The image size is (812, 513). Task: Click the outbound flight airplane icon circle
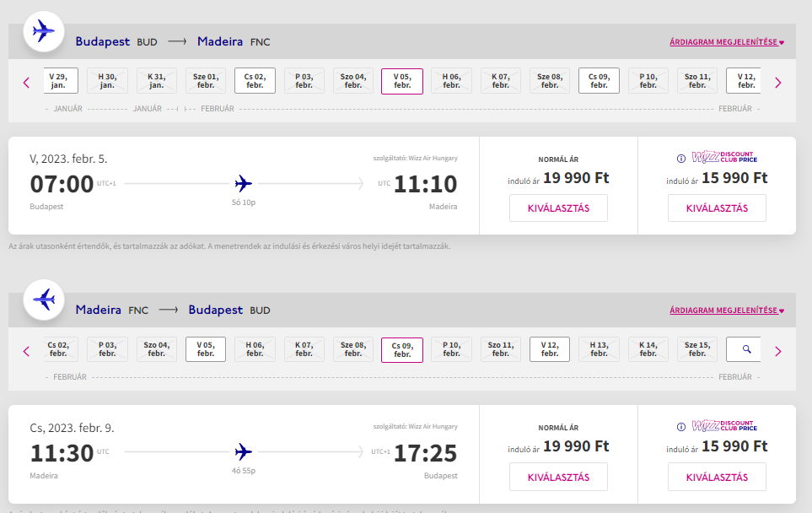click(x=44, y=31)
